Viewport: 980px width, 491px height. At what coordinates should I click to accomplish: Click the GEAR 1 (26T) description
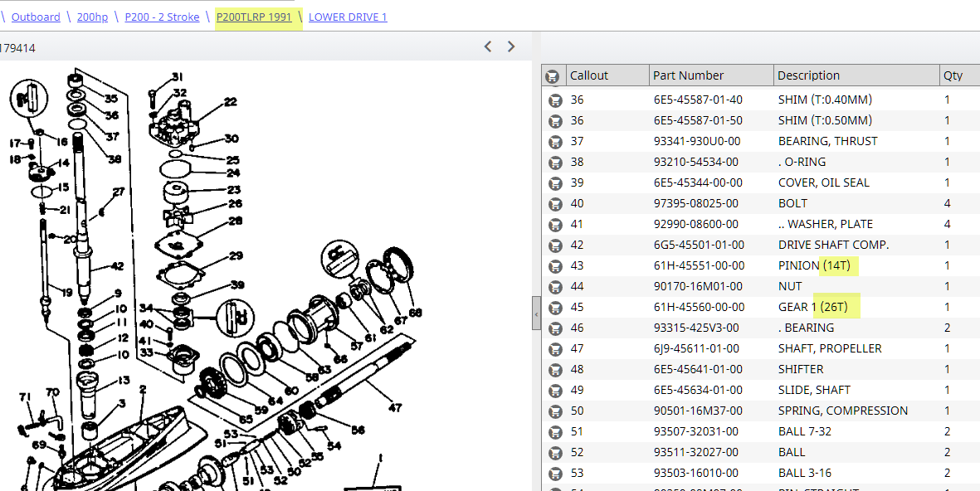coord(813,307)
